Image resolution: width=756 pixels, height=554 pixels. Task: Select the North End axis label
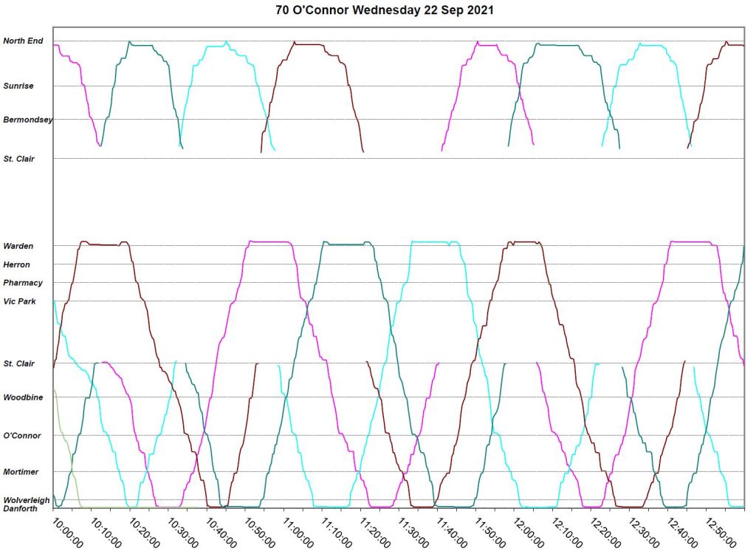coord(23,41)
